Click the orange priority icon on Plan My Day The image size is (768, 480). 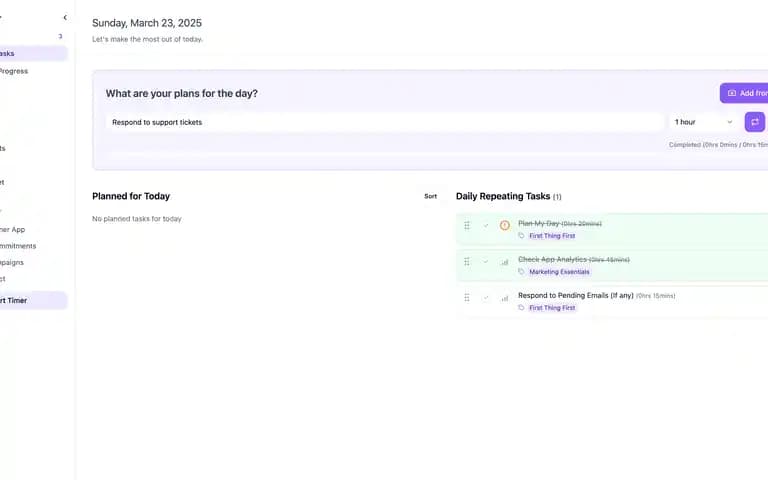pos(504,225)
